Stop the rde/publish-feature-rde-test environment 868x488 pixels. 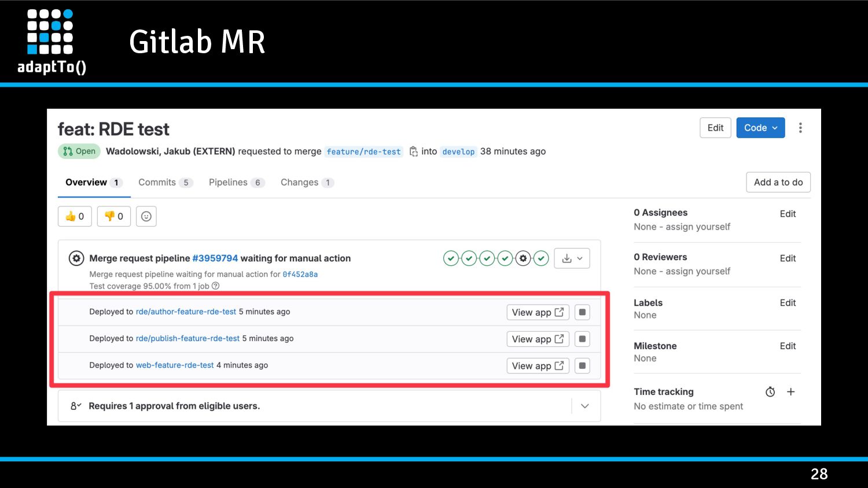coord(582,339)
